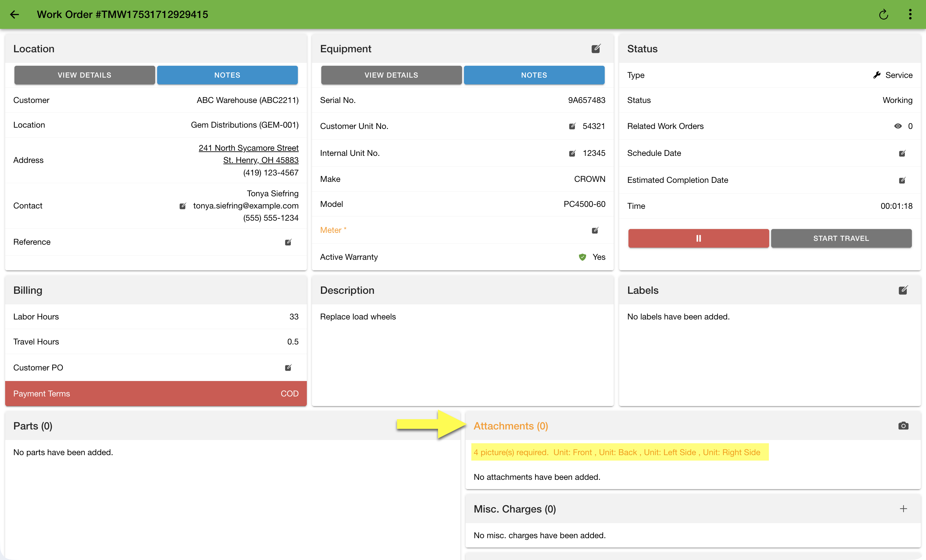Edit the Labels section
This screenshot has width=926, height=560.
click(903, 290)
